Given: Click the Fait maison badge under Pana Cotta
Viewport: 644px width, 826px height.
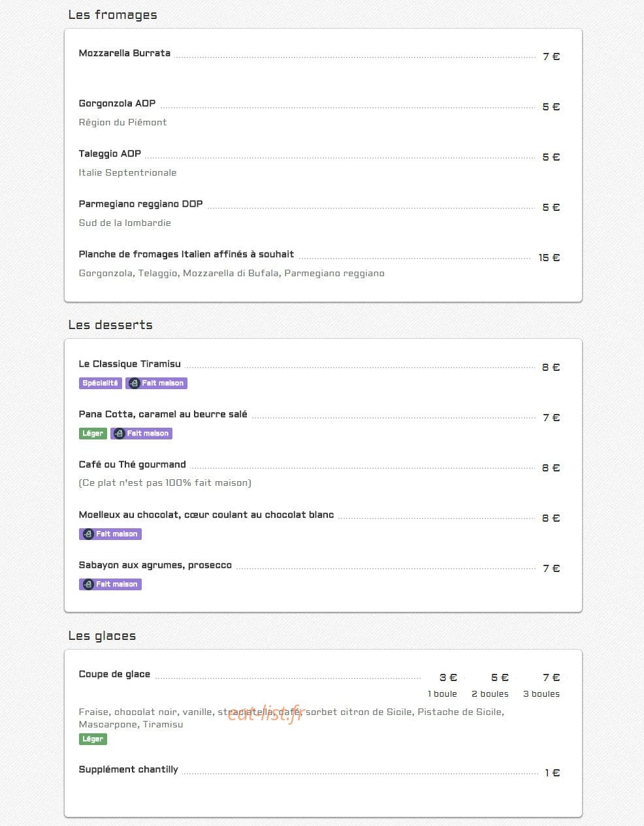Looking at the screenshot, I should (141, 434).
